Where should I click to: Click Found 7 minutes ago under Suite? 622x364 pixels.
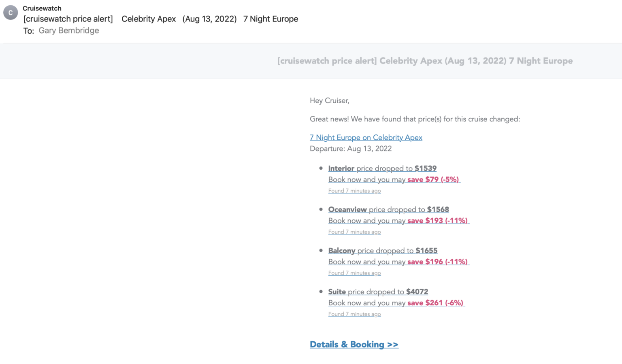(x=354, y=314)
